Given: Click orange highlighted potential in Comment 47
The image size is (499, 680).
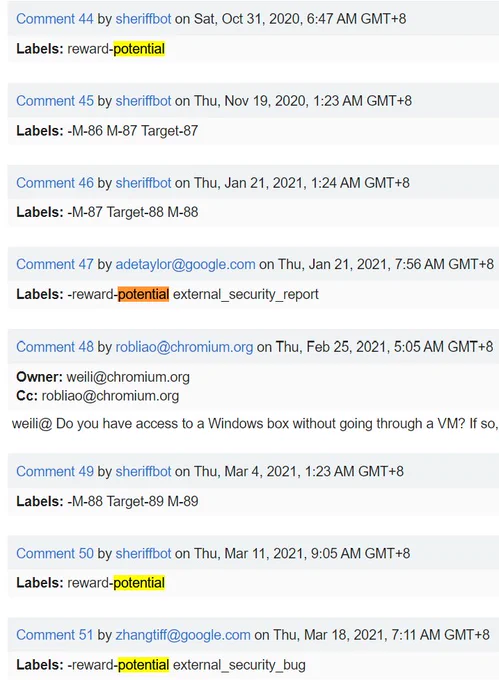Looking at the screenshot, I should 144,294.
